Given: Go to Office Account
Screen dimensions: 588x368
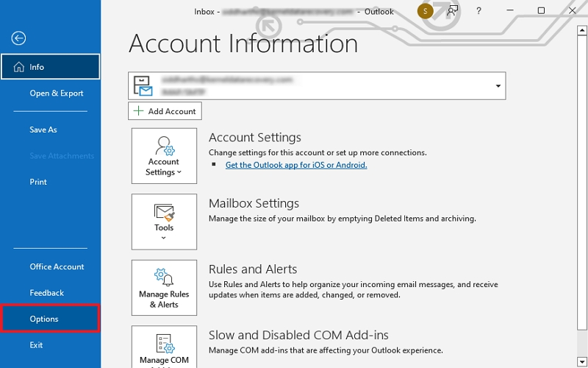Looking at the screenshot, I should 57,266.
